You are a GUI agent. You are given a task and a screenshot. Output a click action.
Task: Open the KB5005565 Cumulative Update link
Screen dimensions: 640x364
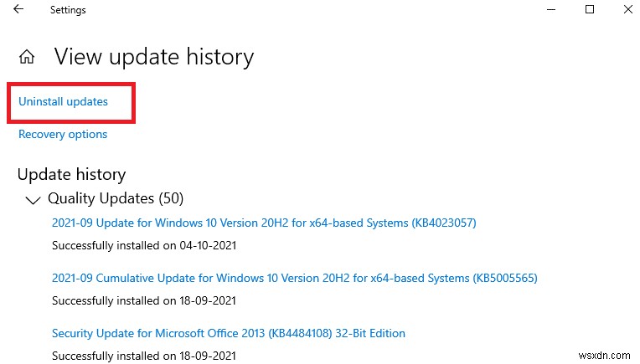click(x=294, y=278)
